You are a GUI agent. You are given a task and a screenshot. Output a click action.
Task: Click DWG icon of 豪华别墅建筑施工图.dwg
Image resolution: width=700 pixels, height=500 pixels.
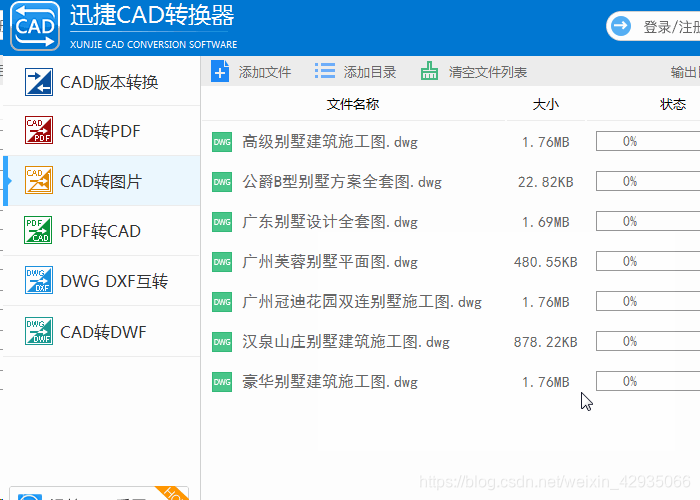(222, 382)
